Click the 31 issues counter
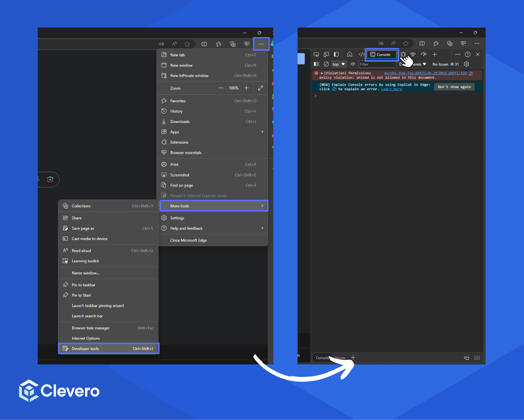 point(455,64)
